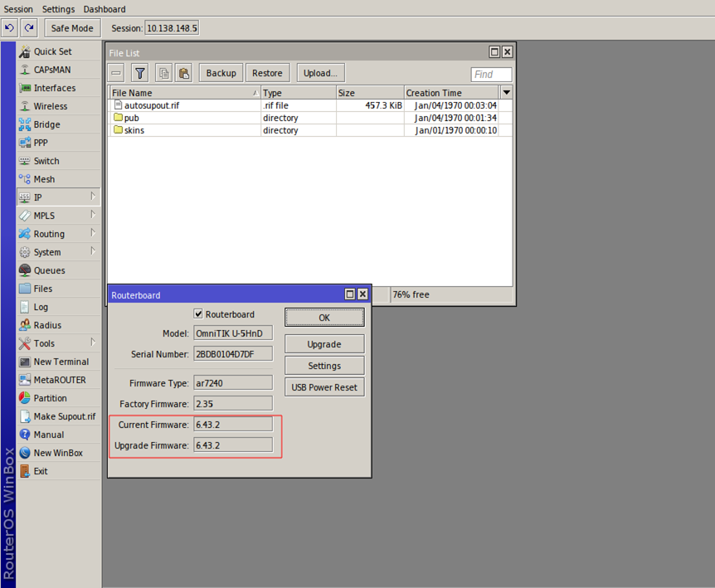Image resolution: width=715 pixels, height=588 pixels.
Task: Click the Upgrade button
Action: tap(324, 344)
